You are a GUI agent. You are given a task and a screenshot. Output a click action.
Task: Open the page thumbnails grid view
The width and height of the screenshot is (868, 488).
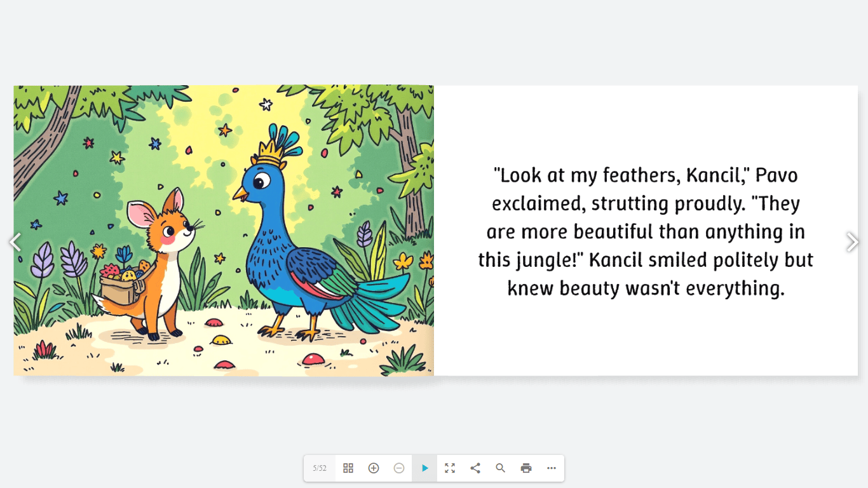[x=348, y=468]
